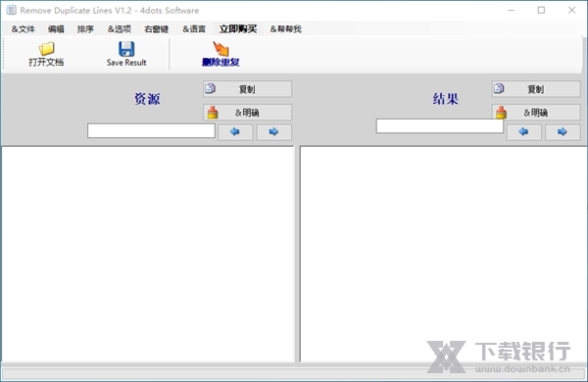Maximize the Remove Duplicate Lines window
The height and width of the screenshot is (382, 588).
541,10
